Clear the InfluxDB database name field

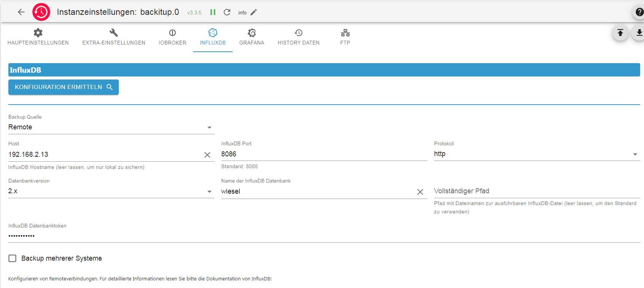coord(420,192)
